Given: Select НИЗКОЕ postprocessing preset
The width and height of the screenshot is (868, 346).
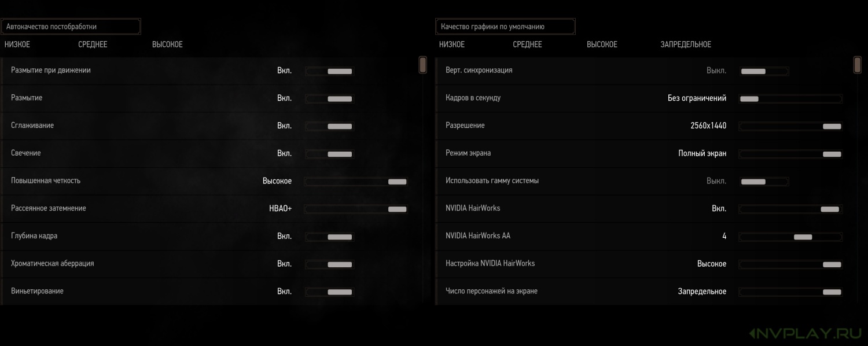Looking at the screenshot, I should pos(17,45).
